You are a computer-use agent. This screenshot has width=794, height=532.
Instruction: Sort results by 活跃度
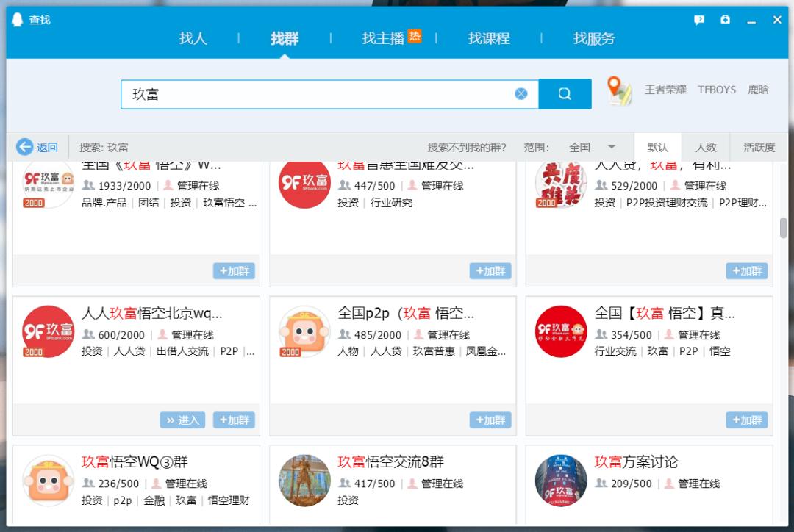(758, 147)
